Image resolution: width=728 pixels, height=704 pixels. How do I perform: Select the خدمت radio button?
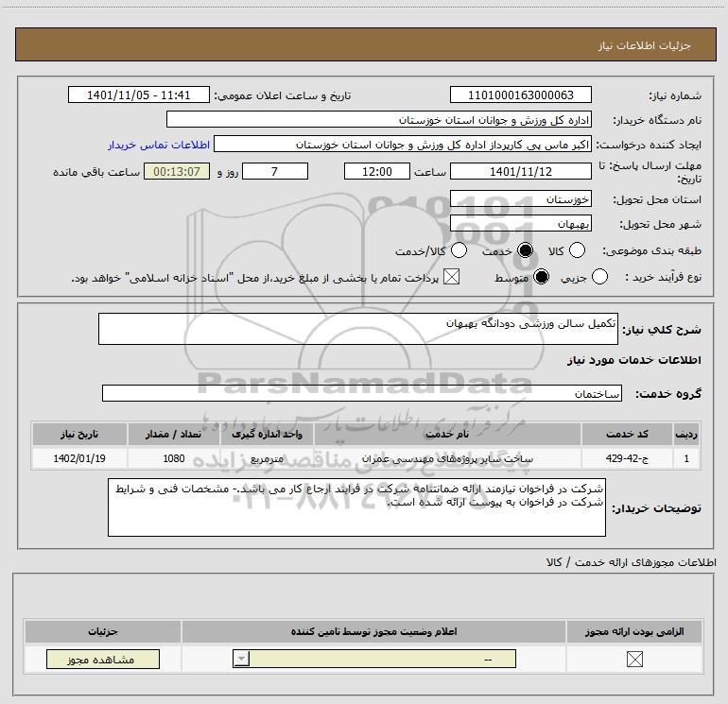(x=525, y=250)
